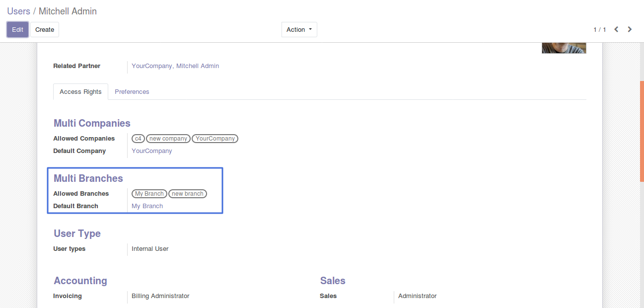Click the YourCompany allowed company tag
644x308 pixels.
pos(215,139)
